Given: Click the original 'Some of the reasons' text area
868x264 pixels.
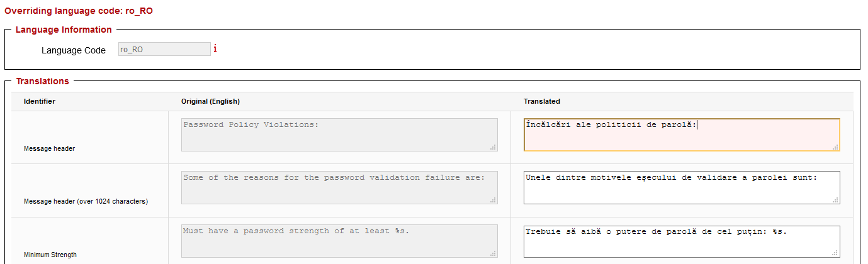Looking at the screenshot, I should [x=339, y=187].
